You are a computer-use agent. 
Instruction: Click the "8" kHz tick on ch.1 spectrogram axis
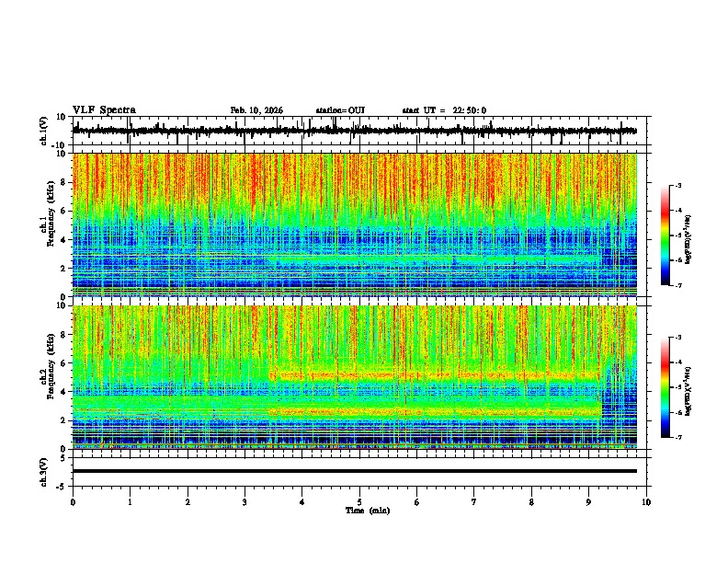(64, 182)
